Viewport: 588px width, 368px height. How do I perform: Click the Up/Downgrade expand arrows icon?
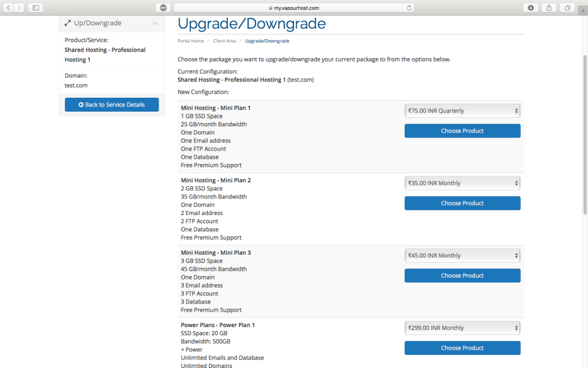click(x=68, y=23)
